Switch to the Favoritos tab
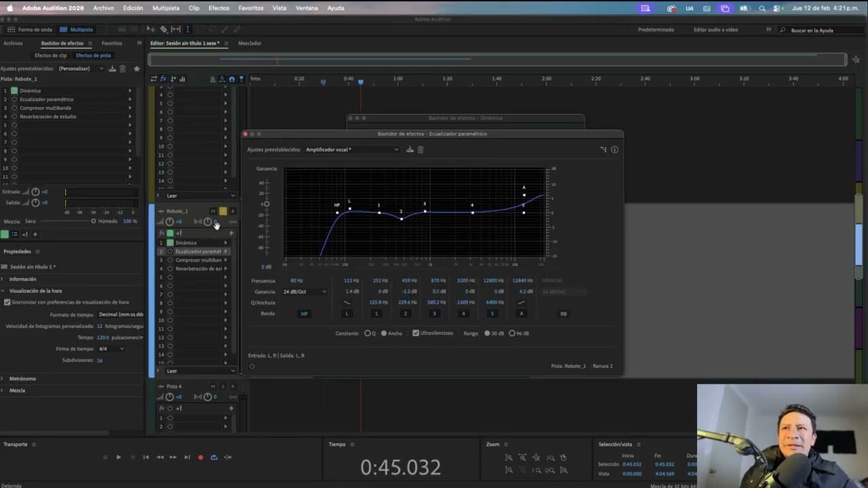 112,43
